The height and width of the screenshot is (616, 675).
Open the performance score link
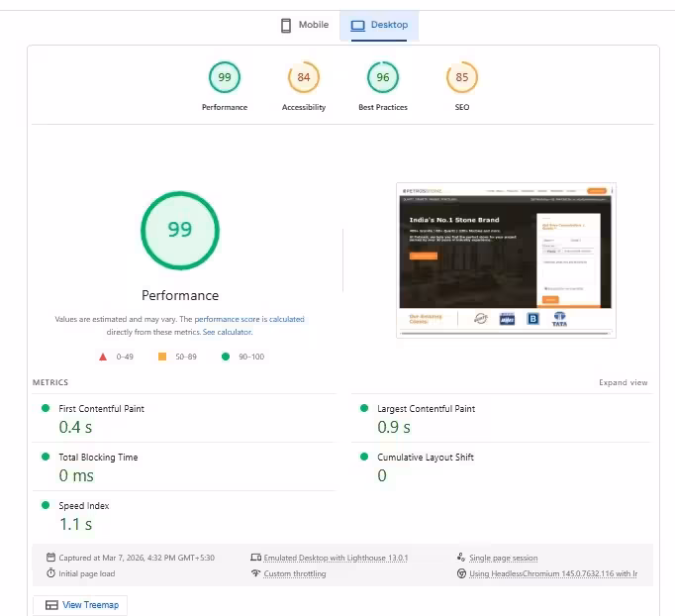pos(227,319)
